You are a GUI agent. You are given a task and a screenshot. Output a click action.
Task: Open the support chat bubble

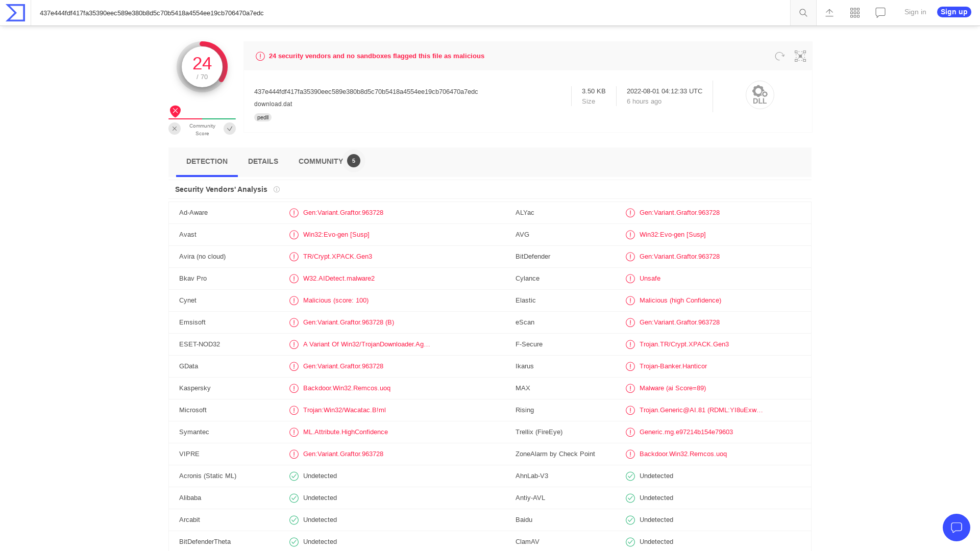pyautogui.click(x=957, y=528)
